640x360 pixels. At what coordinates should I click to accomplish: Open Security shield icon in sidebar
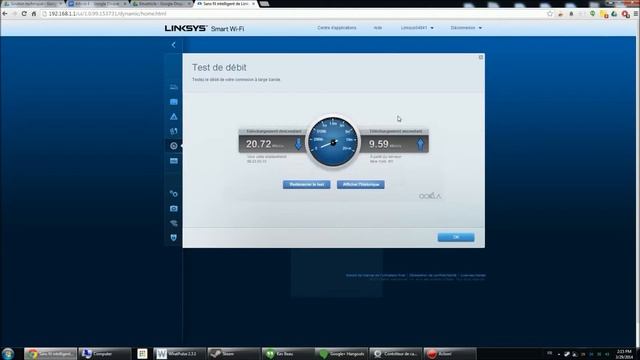(x=173, y=238)
